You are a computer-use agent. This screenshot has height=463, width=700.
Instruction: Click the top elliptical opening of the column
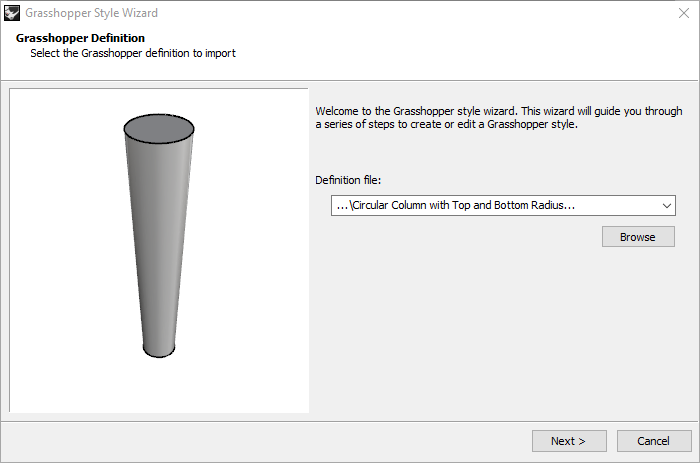tap(159, 129)
